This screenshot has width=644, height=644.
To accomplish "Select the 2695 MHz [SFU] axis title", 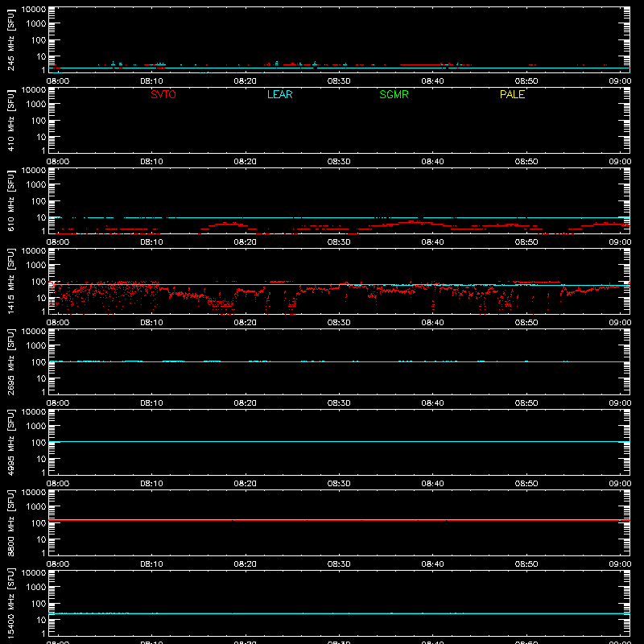I will pos(10,361).
